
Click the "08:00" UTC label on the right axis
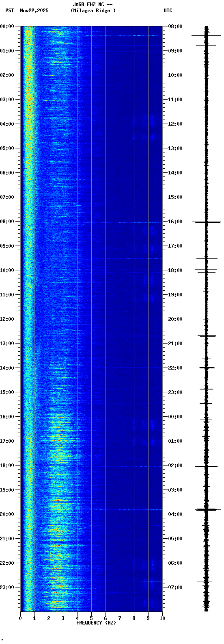(175, 26)
